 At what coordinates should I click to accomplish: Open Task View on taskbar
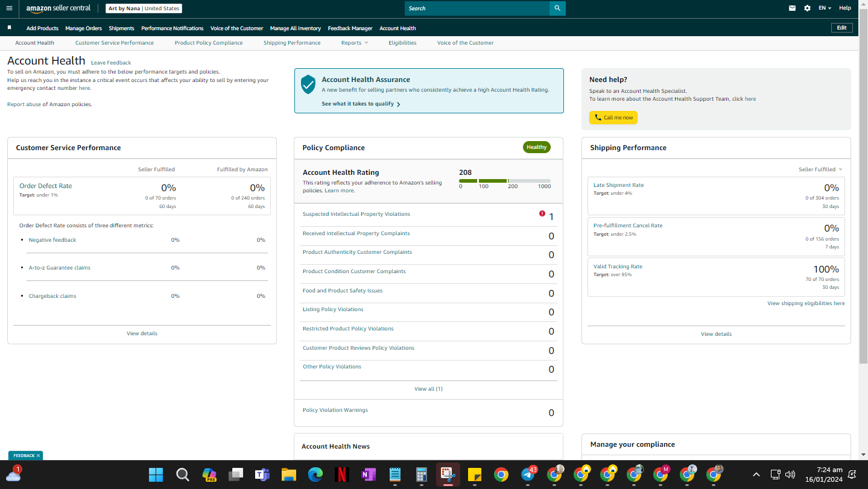pyautogui.click(x=235, y=475)
